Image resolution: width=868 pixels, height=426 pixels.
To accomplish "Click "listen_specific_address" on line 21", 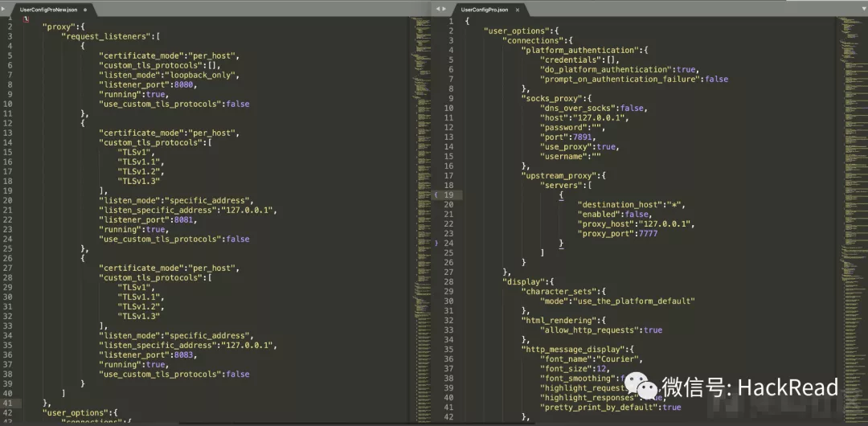I will click(158, 210).
